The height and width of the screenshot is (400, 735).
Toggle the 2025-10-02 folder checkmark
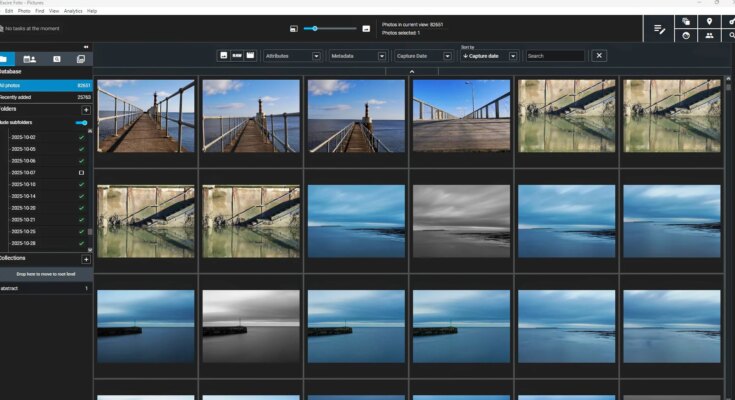[81, 137]
